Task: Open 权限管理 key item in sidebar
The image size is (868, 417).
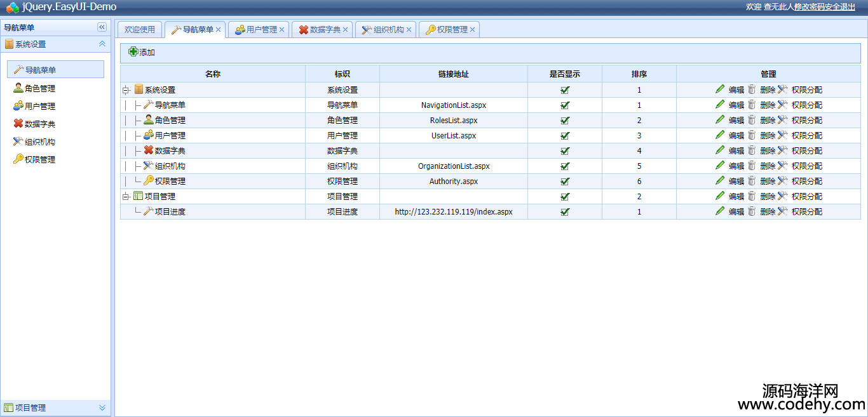Action: (39, 159)
